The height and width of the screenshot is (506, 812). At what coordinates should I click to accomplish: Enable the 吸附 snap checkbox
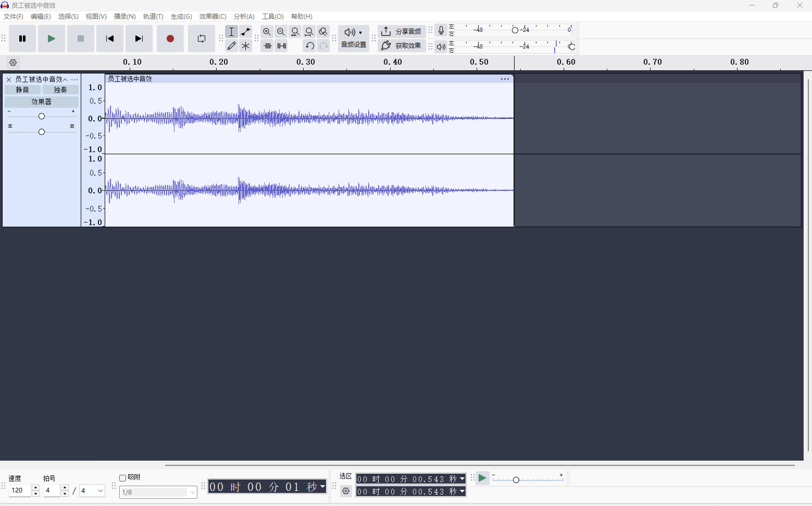pos(123,478)
